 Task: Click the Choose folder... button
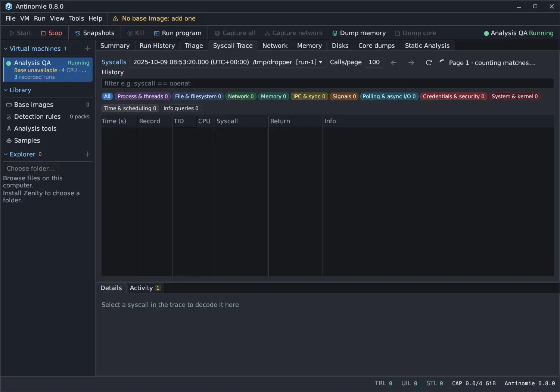(31, 168)
